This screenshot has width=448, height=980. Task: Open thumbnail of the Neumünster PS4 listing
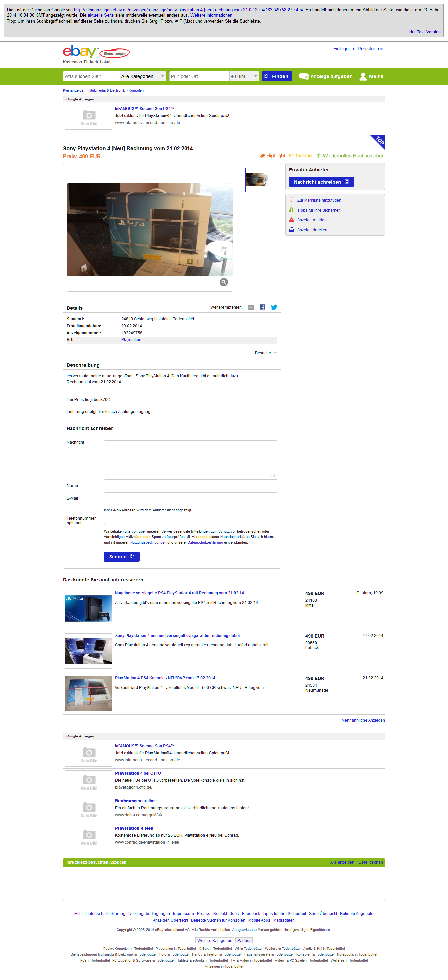pos(88,693)
